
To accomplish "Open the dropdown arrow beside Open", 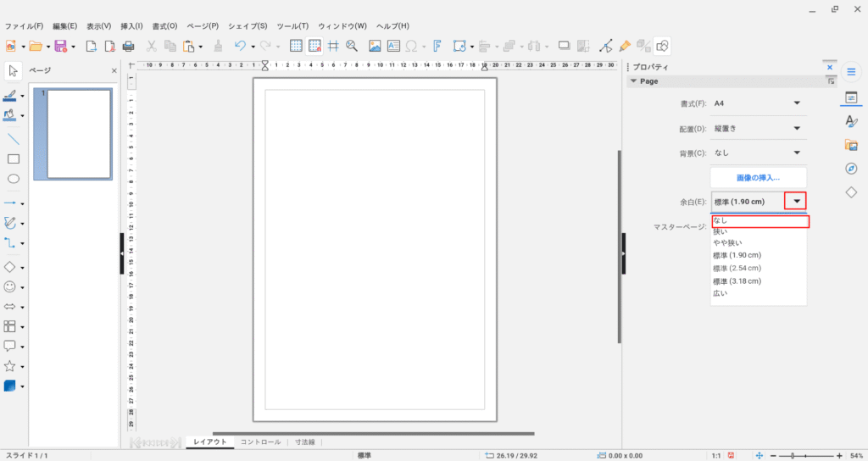I will (x=48, y=47).
